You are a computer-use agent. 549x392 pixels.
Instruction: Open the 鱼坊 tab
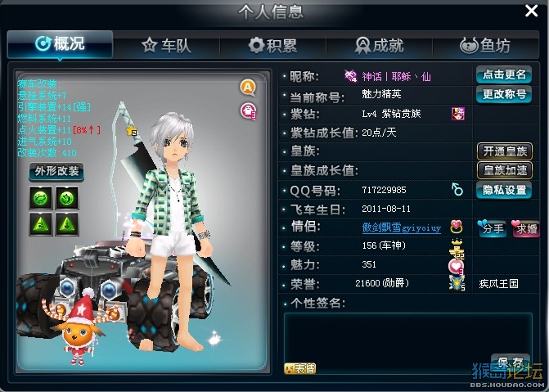pos(485,46)
